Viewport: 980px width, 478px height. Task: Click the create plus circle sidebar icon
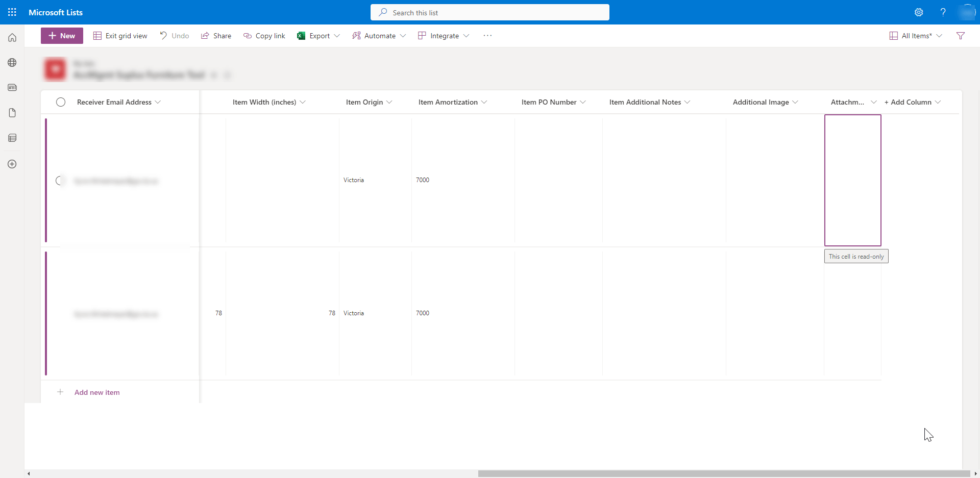click(x=12, y=164)
